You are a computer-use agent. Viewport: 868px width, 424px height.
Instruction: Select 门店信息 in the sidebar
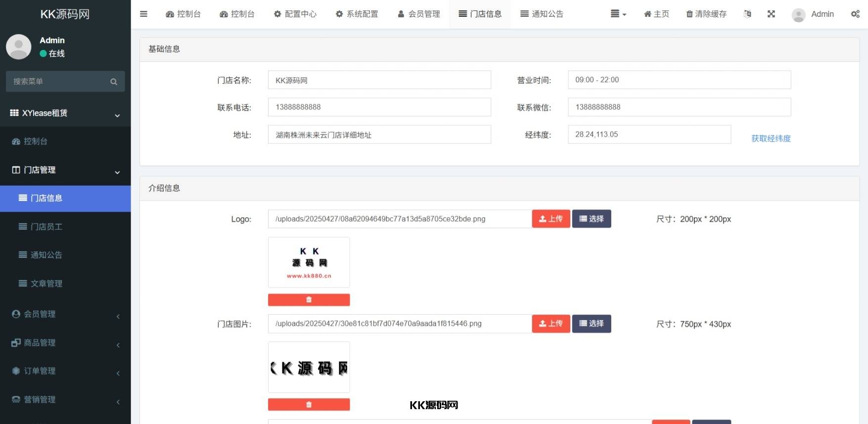65,198
